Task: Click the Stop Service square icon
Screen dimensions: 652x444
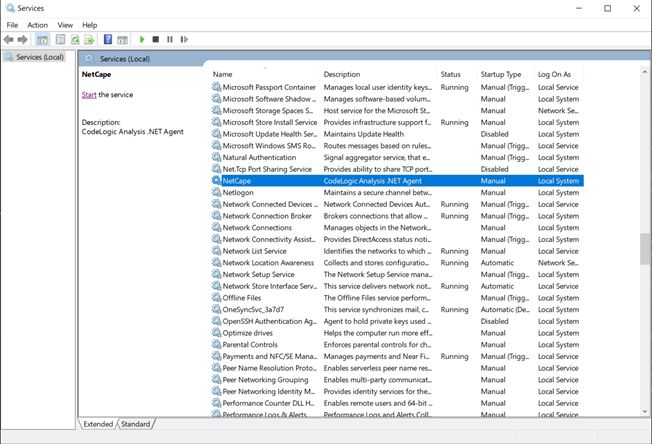Action: [x=156, y=39]
